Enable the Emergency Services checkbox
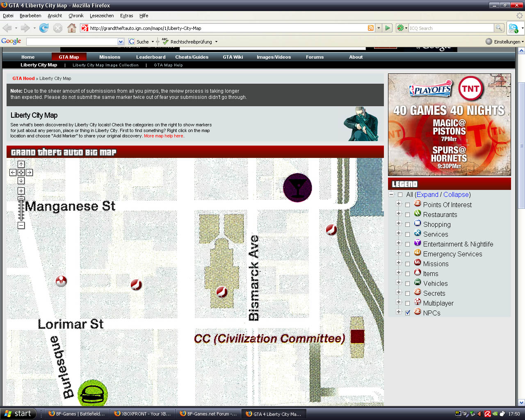 407,254
